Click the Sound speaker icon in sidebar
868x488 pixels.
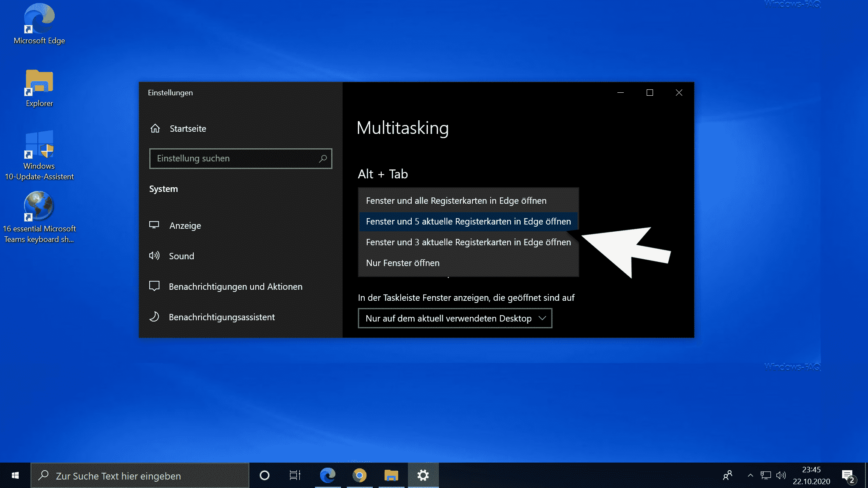click(154, 255)
